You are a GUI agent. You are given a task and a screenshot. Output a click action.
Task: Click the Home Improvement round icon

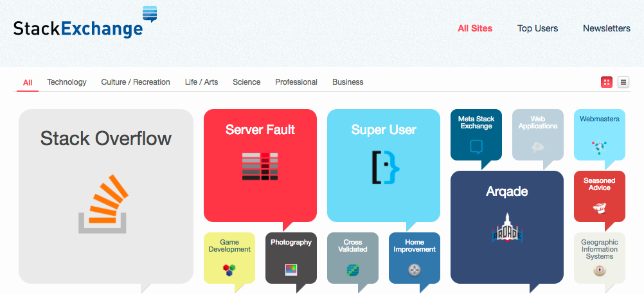[x=414, y=270]
